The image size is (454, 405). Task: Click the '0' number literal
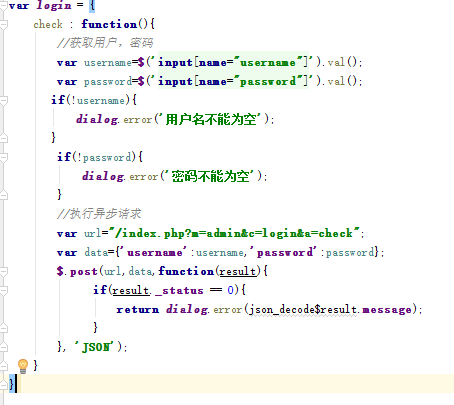[x=231, y=290]
